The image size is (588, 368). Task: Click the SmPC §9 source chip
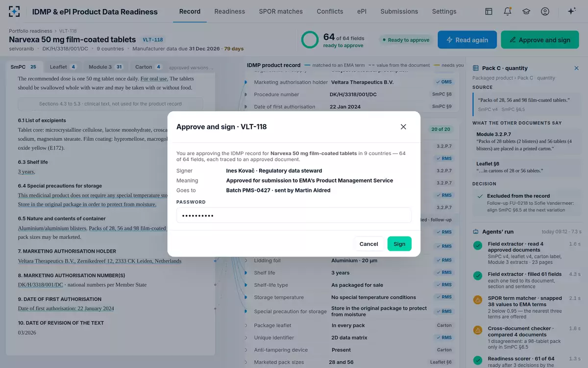tap(442, 106)
